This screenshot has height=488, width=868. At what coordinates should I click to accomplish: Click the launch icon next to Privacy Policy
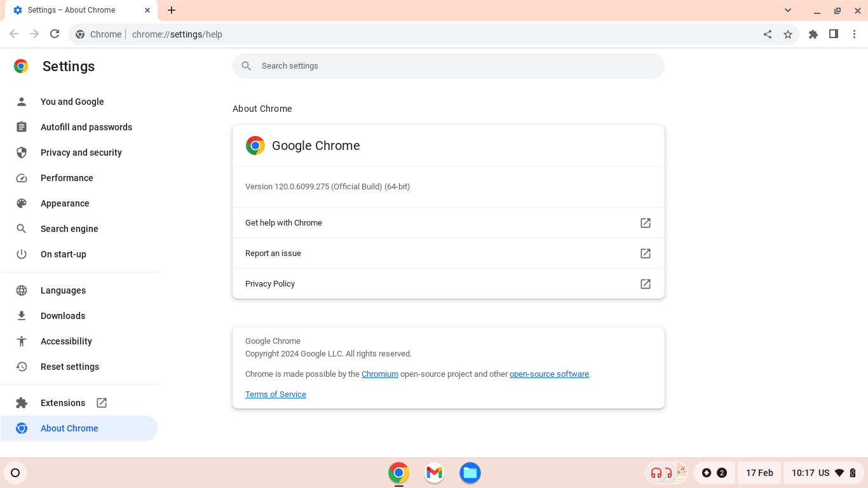(646, 284)
